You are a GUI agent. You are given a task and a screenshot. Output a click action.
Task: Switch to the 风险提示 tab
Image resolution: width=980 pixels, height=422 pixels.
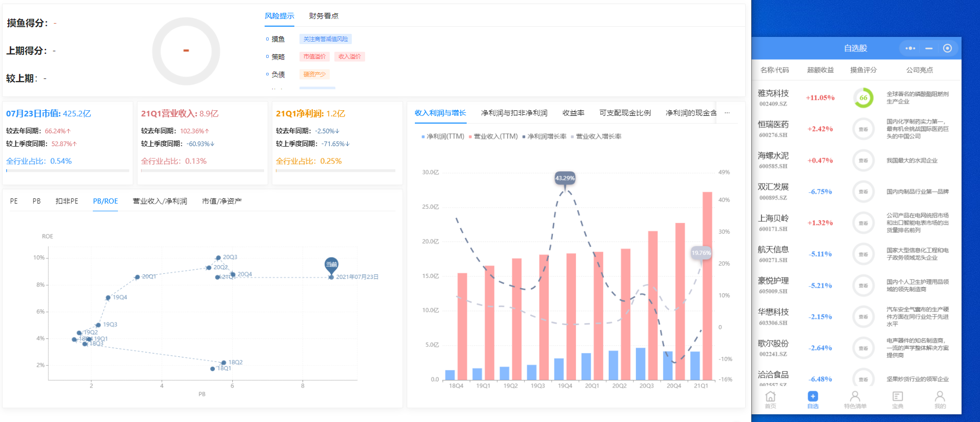pos(279,16)
